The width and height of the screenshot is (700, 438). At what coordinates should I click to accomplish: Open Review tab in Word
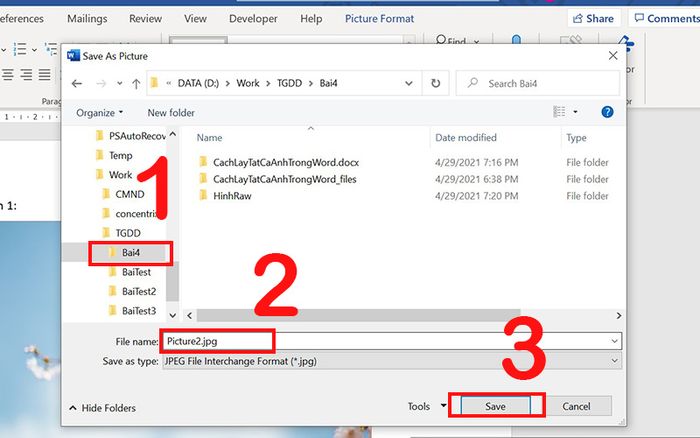[x=145, y=19]
